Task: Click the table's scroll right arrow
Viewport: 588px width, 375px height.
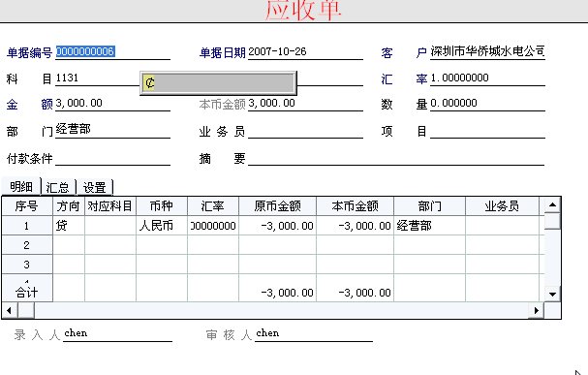Action: pyautogui.click(x=537, y=310)
